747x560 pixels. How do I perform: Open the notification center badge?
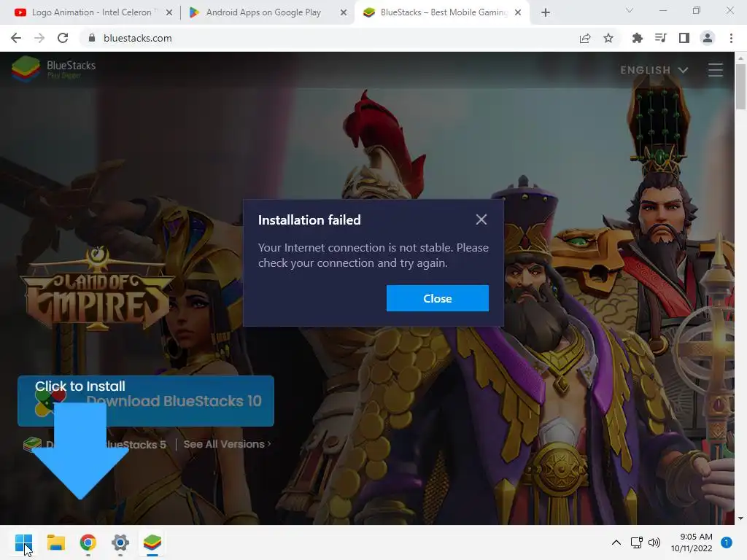coord(727,542)
